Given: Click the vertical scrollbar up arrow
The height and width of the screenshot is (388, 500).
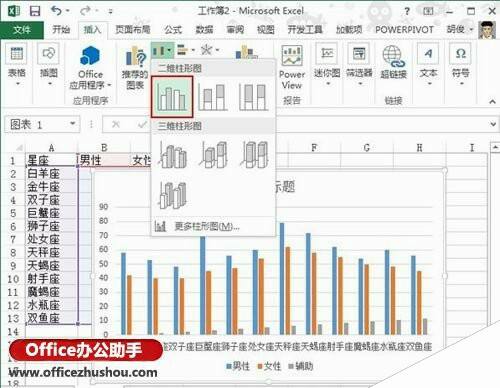Looking at the screenshot, I should click(495, 147).
